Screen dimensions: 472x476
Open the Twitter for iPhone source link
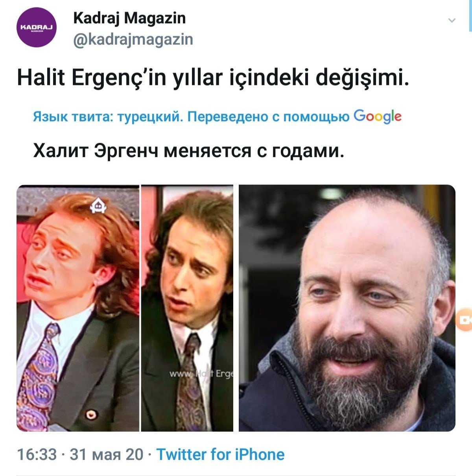pyautogui.click(x=220, y=454)
